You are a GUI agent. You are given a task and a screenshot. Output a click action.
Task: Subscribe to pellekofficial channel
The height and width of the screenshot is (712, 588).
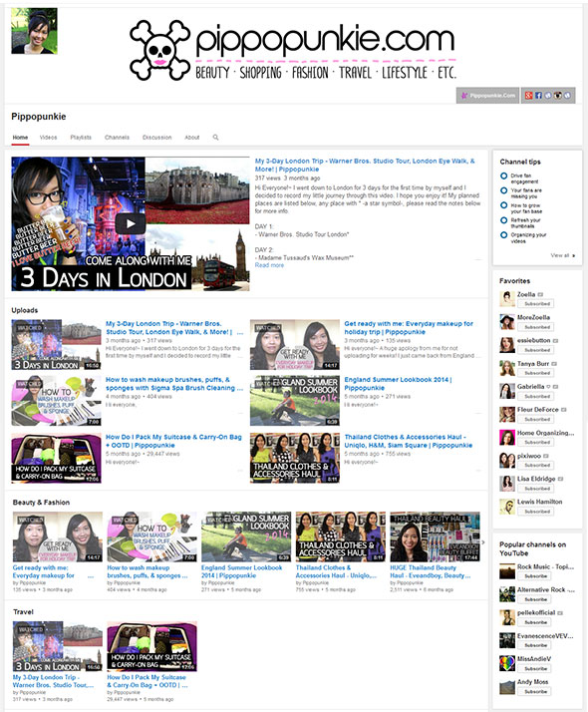(534, 622)
